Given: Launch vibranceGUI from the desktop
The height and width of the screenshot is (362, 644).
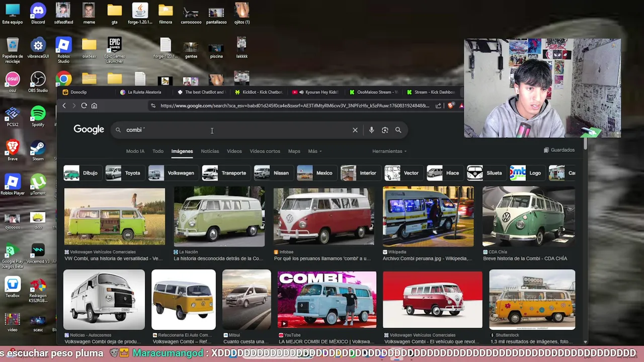Looking at the screenshot, I should 38,48.
